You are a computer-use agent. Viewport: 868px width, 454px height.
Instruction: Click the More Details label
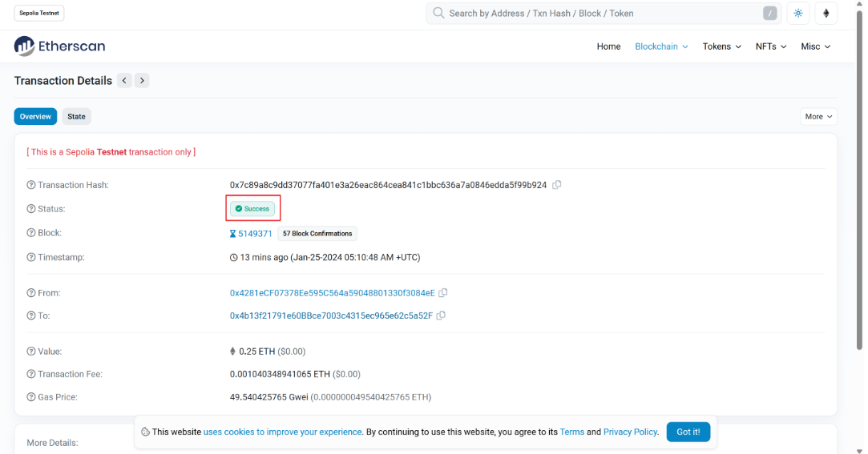tap(52, 443)
